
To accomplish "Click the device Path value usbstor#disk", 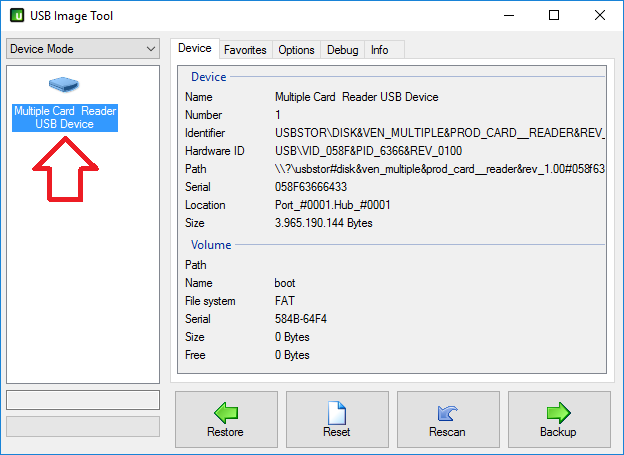I will click(x=440, y=169).
